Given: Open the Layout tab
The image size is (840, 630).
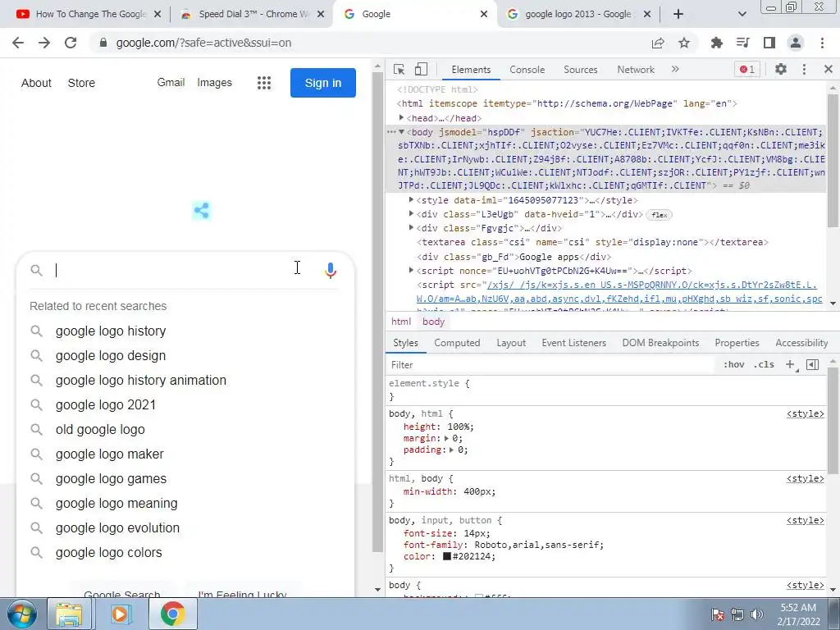Looking at the screenshot, I should [511, 343].
